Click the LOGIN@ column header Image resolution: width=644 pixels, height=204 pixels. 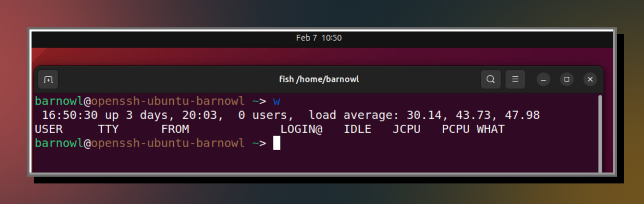tap(301, 129)
